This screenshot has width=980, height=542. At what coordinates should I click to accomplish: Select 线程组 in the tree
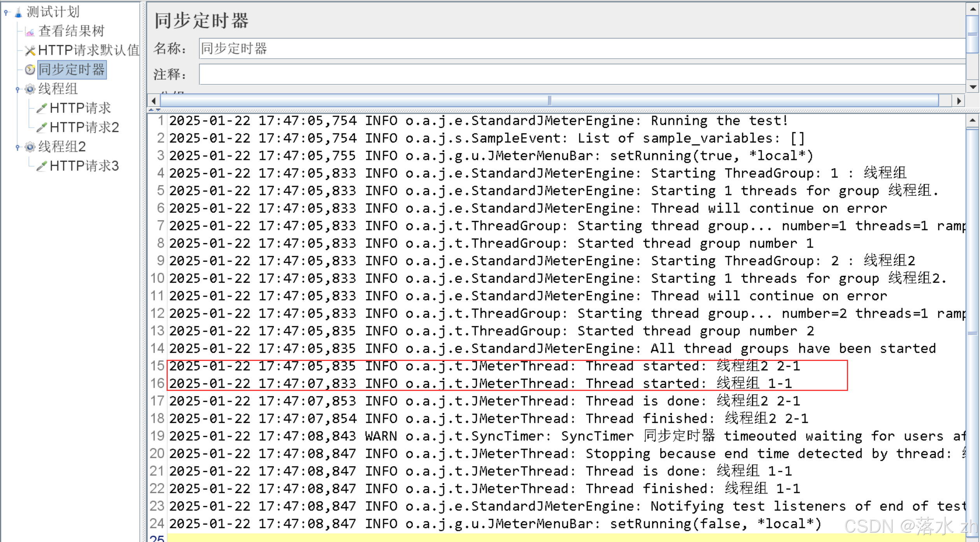point(58,89)
